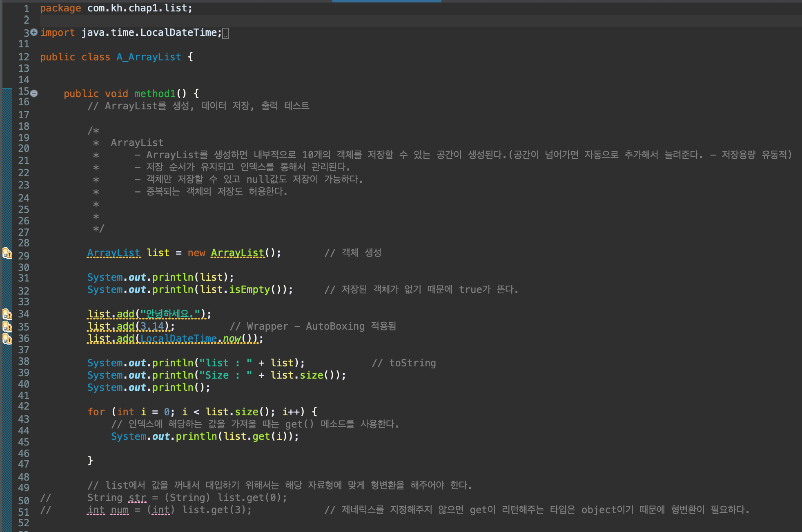Viewport: 802px width, 532px height.
Task: Click quick-fix warning bulb on line 35
Action: (7, 326)
